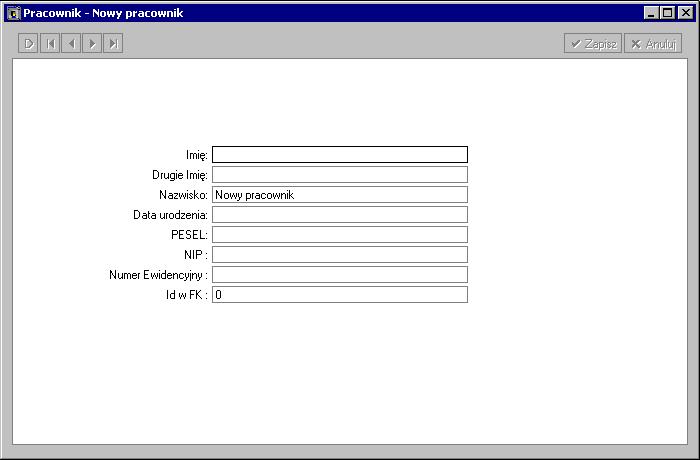Maximize the Pracownik window
The width and height of the screenshot is (700, 460).
667,13
